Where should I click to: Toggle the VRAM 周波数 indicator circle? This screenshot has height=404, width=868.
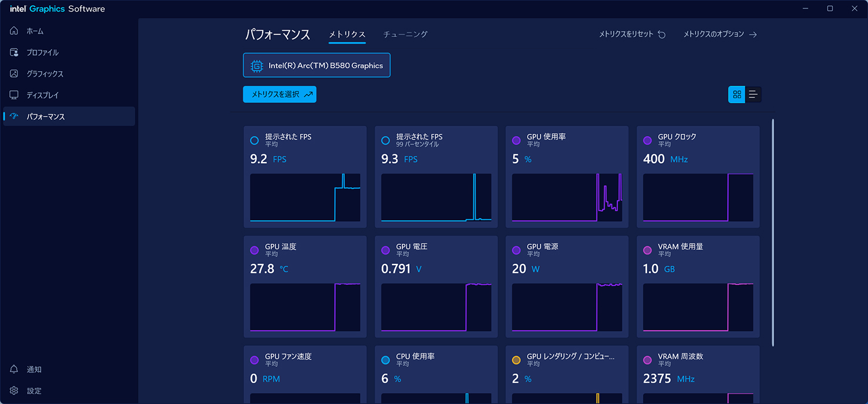point(648,360)
